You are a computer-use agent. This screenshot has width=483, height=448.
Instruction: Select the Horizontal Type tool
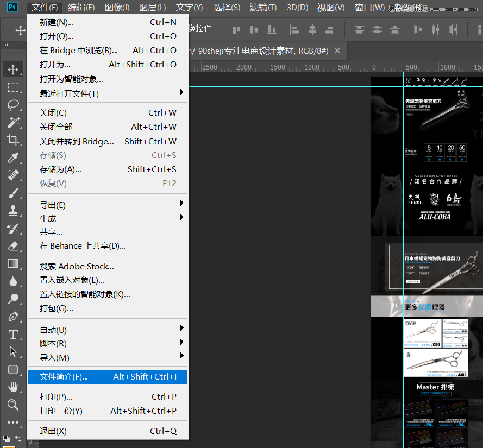click(x=13, y=334)
